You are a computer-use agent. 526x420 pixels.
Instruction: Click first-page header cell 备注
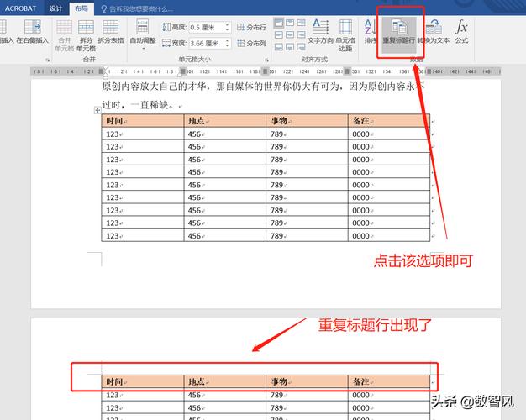tap(389, 121)
